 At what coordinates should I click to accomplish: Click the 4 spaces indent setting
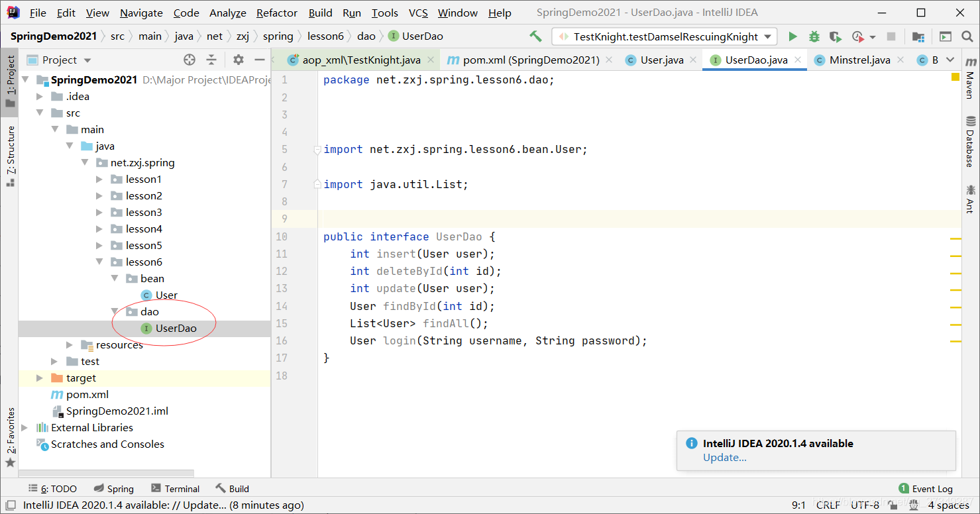coord(949,505)
